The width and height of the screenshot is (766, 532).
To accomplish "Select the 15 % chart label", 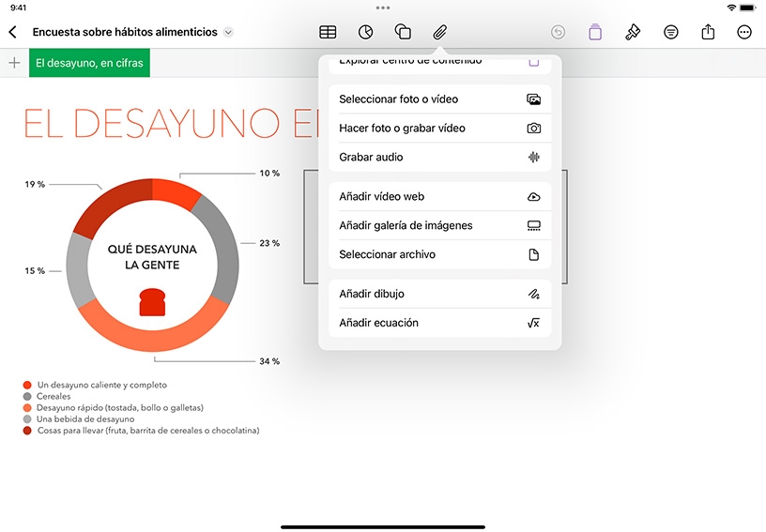I will [35, 271].
